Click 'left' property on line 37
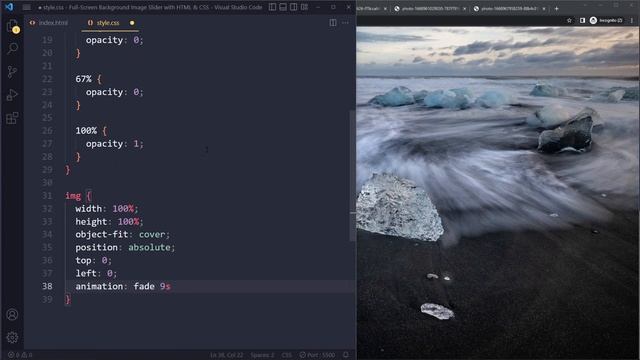Screen dimensions: 640x360 [86, 273]
